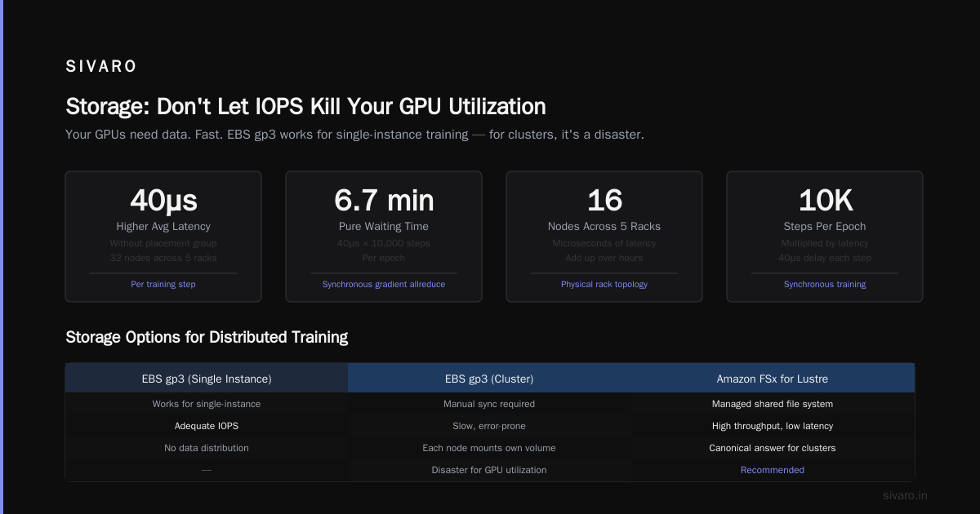
Task: Click the 'Adequate IOPS' cell
Action: click(207, 426)
